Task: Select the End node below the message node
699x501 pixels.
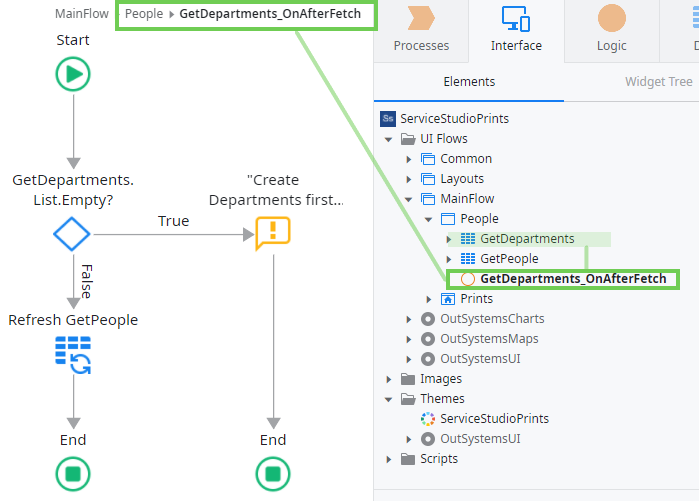Action: coord(273,474)
